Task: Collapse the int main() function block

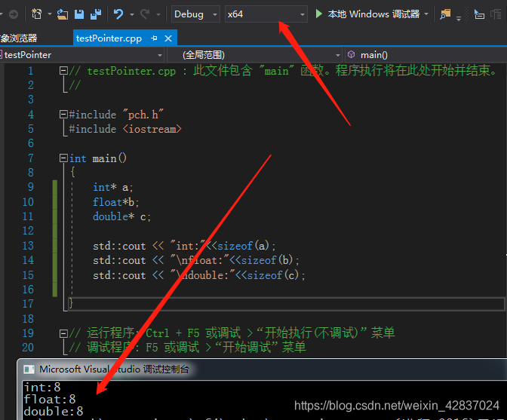Action: point(63,158)
